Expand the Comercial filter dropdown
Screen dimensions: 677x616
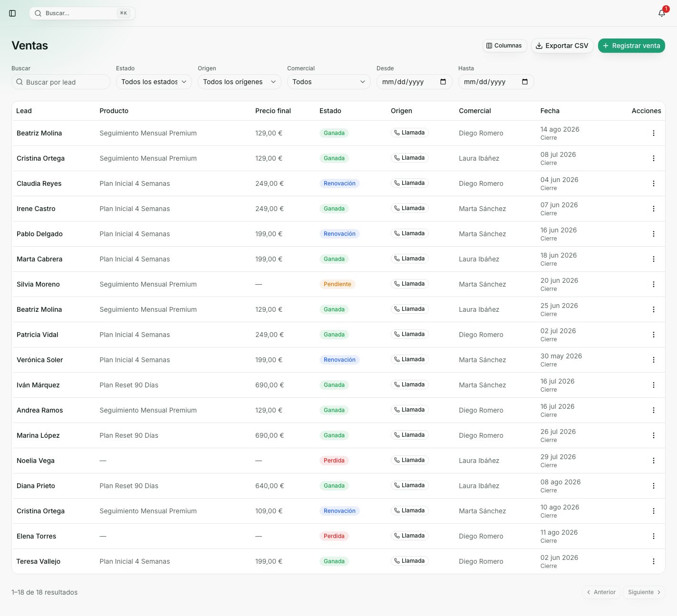[x=329, y=82]
